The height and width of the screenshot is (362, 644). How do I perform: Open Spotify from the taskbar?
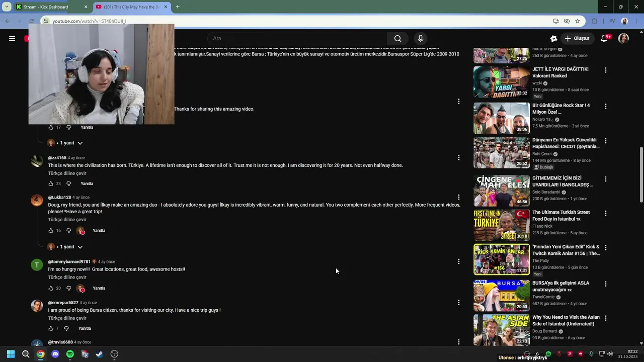coord(70,354)
